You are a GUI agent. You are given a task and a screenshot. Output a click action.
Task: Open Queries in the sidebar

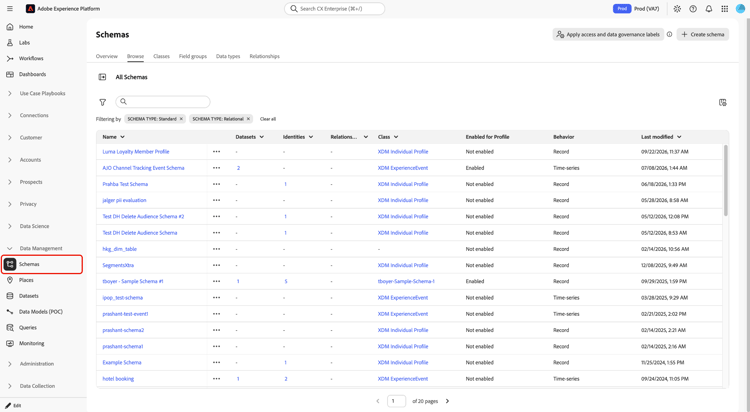(x=28, y=327)
